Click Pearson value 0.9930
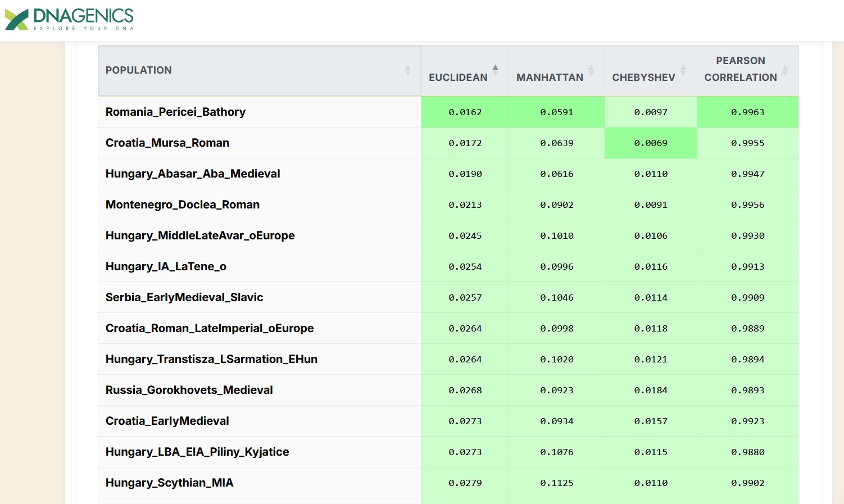The height and width of the screenshot is (504, 844). pyautogui.click(x=748, y=236)
